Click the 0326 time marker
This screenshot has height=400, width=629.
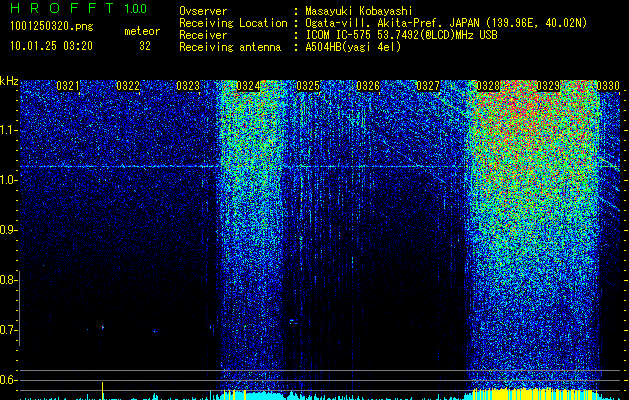(x=368, y=85)
